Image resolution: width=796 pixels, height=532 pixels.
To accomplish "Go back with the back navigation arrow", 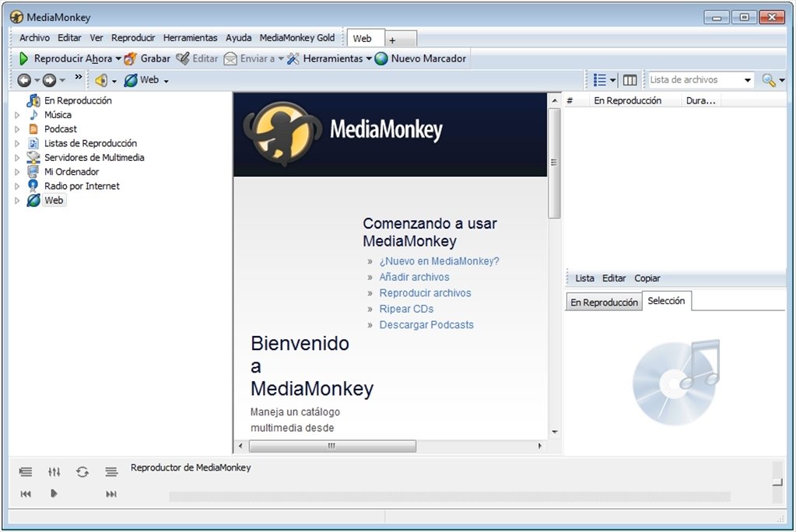I will pos(24,80).
